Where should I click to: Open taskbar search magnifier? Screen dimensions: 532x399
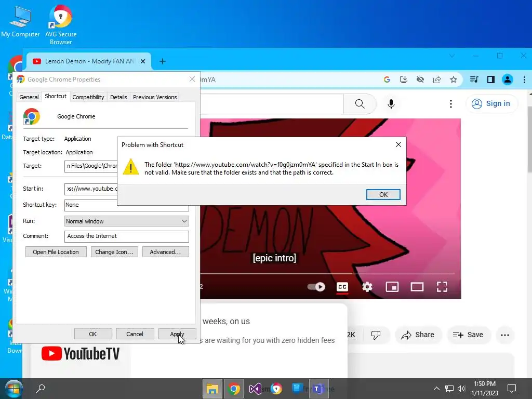click(x=41, y=388)
